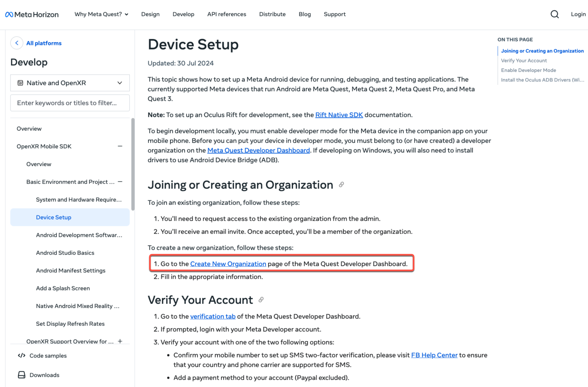Collapse the OpenXR Mobile SDK section
Image resolution: width=588 pixels, height=387 pixels.
120,146
